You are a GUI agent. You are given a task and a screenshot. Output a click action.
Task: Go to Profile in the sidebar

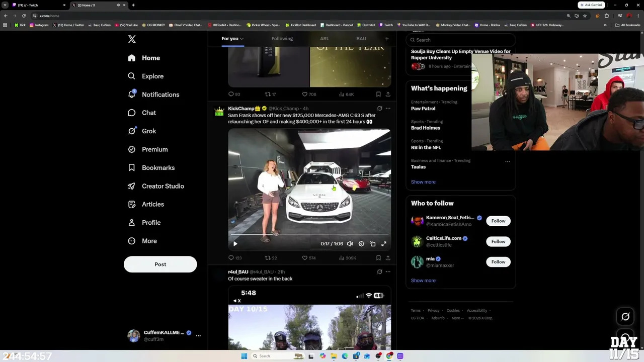[144, 223]
